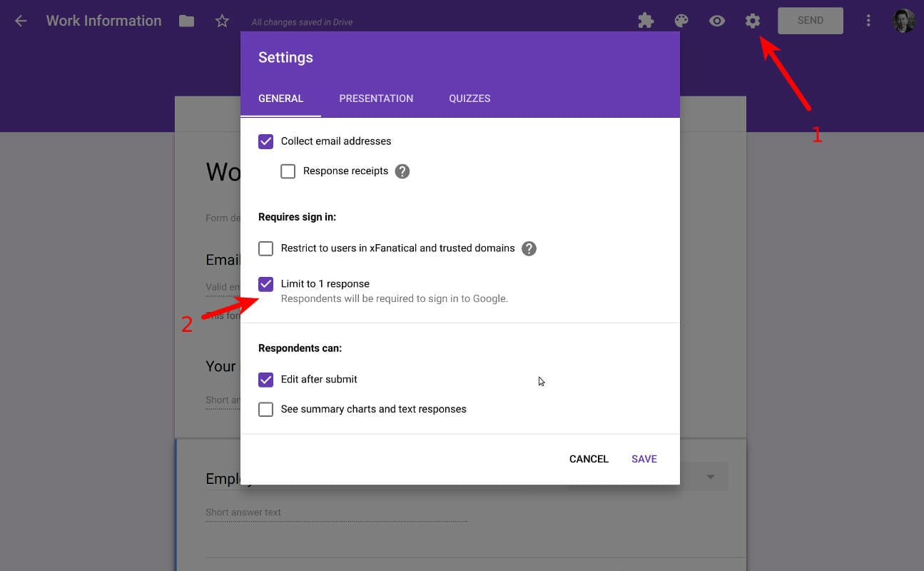Open form Settings with the gear icon
The height and width of the screenshot is (571, 924).
[753, 21]
